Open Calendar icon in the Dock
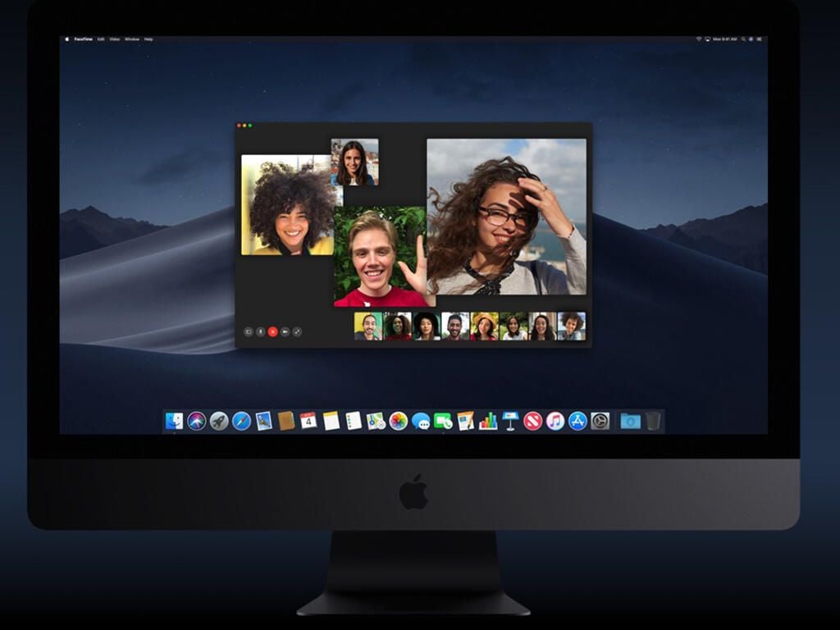This screenshot has height=630, width=840. pos(308,421)
